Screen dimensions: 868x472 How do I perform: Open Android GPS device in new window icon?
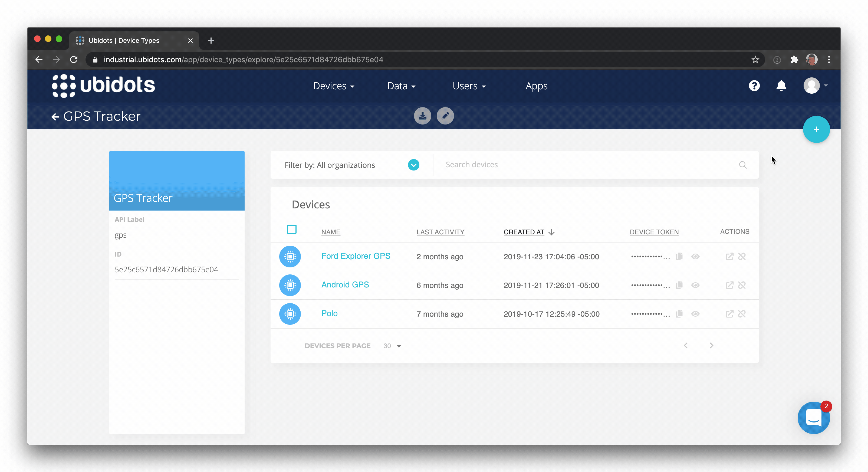click(x=729, y=285)
